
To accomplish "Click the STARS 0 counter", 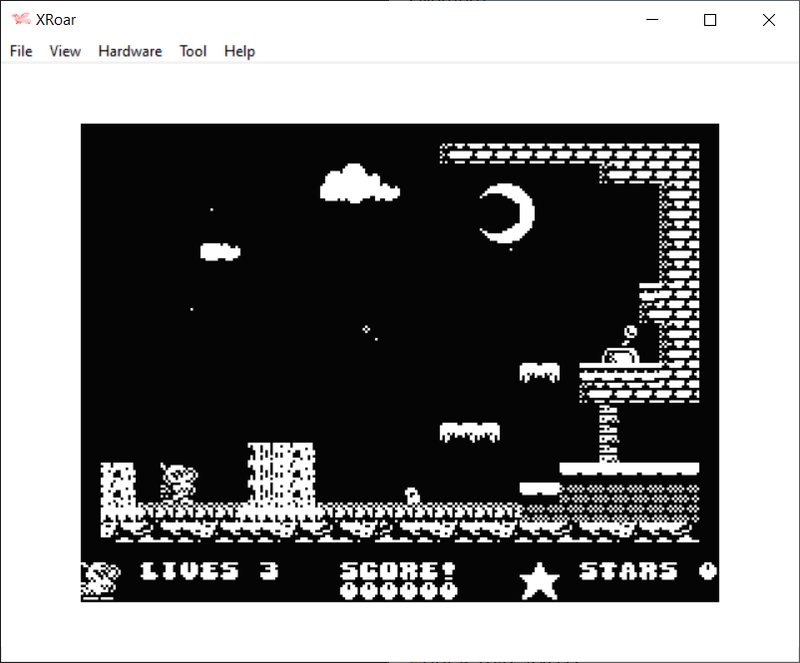I will coord(648,571).
